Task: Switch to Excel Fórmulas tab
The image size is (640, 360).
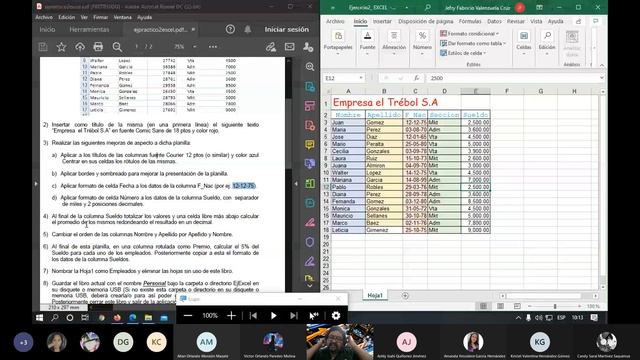Action: pyautogui.click(x=470, y=21)
